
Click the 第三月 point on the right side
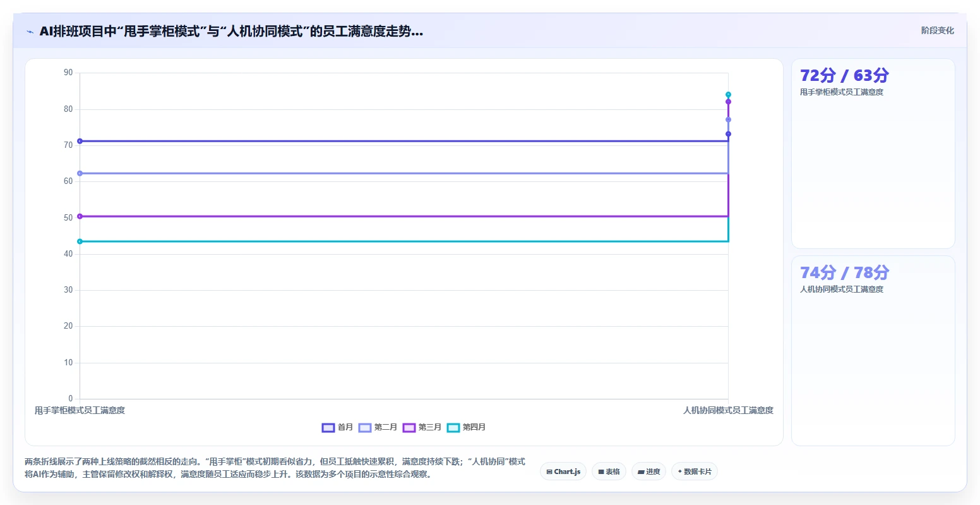[728, 102]
